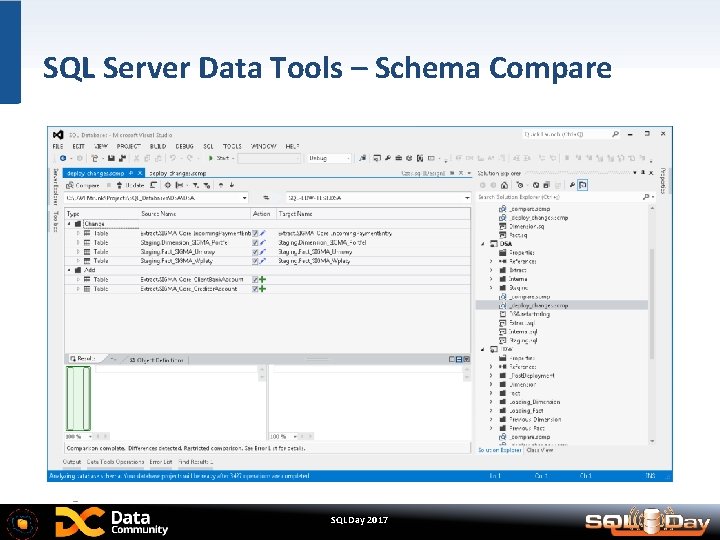The image size is (720, 540).
Task: Click the navigate back arrow in main toolbar
Action: (63, 158)
